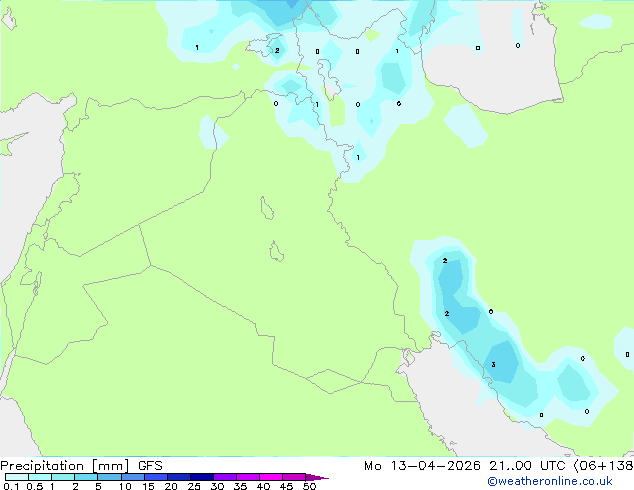Pick the 45–50 mm legend color swatch
The height and width of the screenshot is (490, 634).
click(294, 477)
